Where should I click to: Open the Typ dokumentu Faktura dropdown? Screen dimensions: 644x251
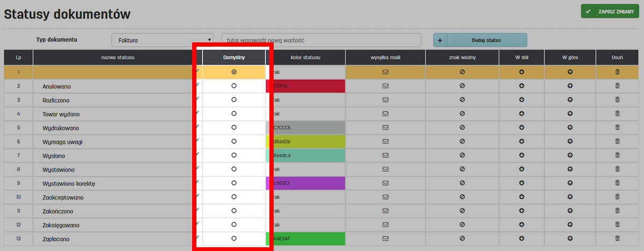pos(163,40)
